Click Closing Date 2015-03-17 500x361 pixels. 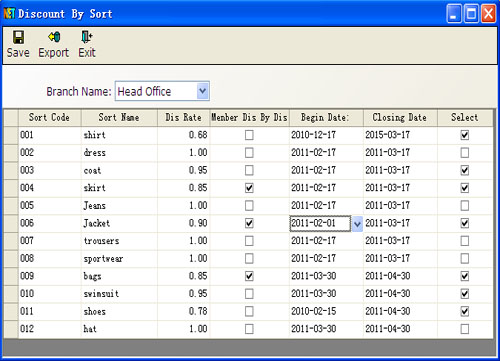tap(400, 135)
